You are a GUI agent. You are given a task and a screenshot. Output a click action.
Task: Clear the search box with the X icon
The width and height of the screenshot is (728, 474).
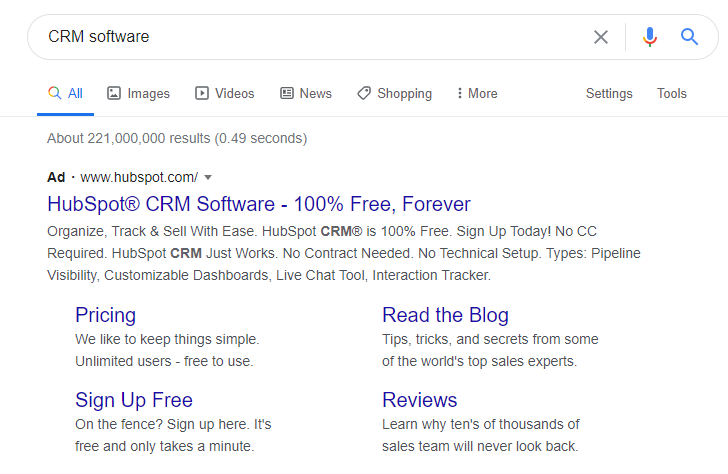601,37
